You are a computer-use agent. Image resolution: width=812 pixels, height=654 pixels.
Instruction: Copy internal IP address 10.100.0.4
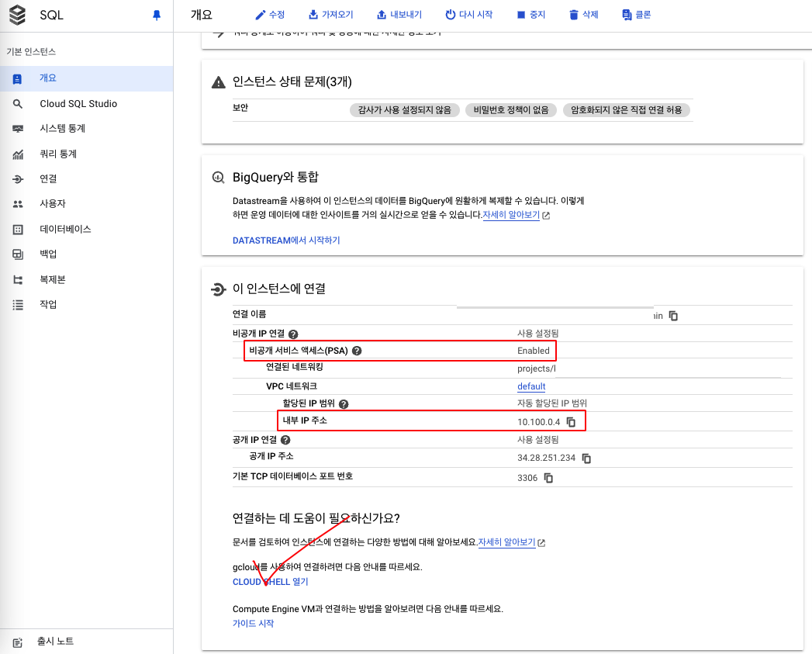point(572,422)
